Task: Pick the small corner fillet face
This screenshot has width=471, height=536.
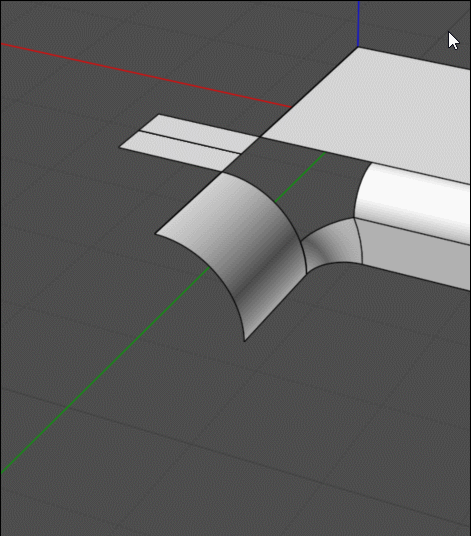Action: point(333,243)
